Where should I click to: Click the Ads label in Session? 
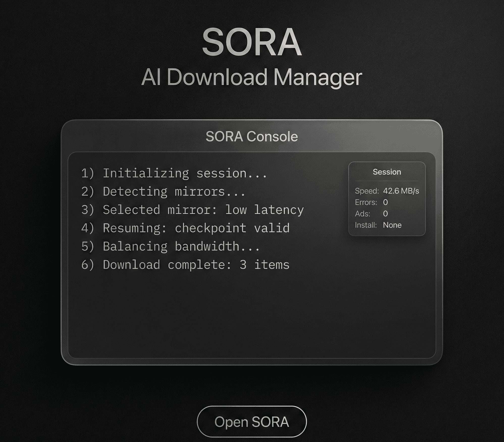(x=362, y=214)
